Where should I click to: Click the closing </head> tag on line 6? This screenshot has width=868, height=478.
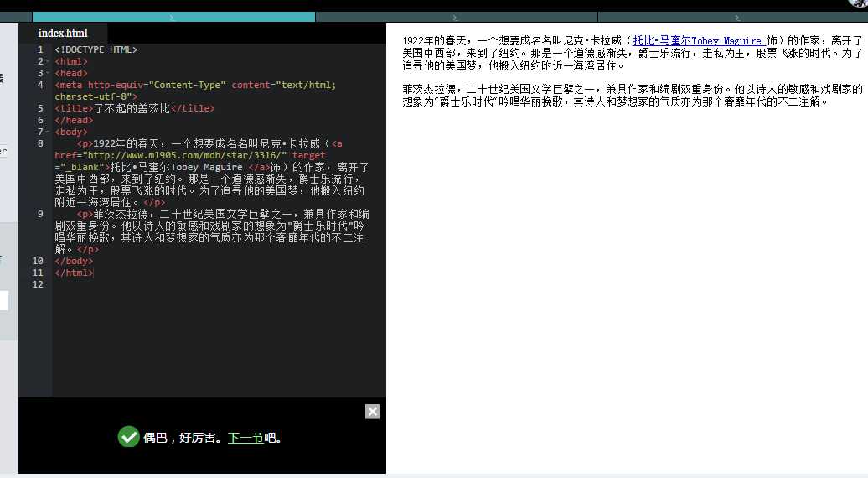(x=74, y=120)
